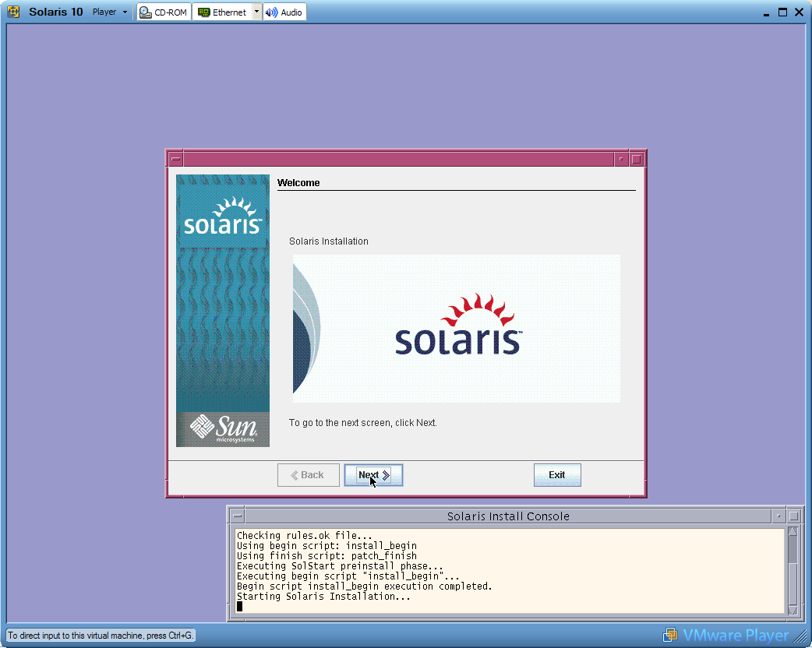
Task: Click the VMware Player app icon in the title bar
Action: point(13,12)
